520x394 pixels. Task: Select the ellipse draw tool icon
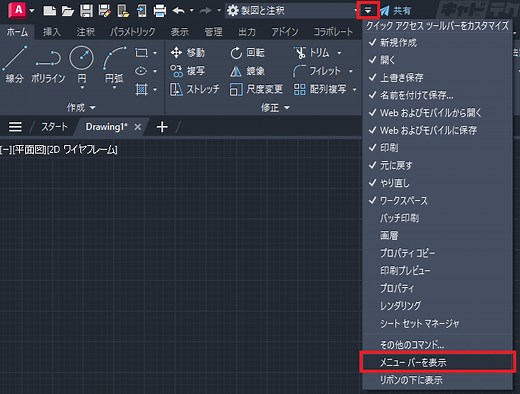point(141,71)
